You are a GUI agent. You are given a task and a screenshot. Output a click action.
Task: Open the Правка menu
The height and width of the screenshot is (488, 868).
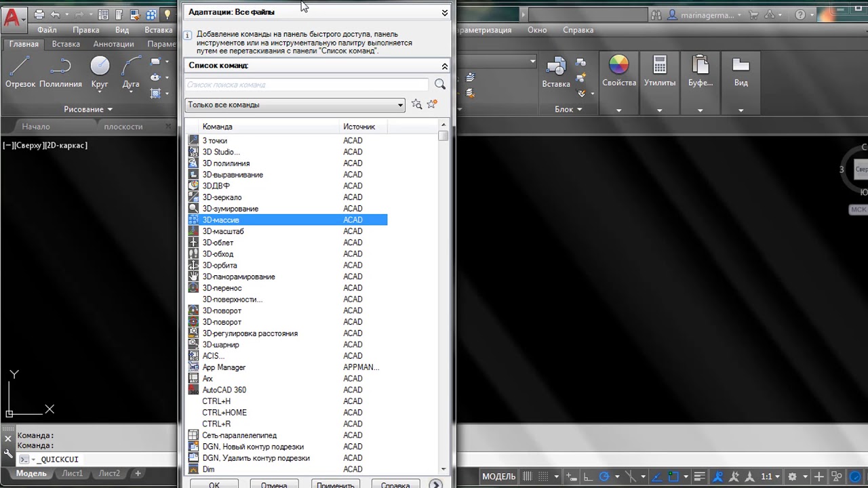coord(86,30)
